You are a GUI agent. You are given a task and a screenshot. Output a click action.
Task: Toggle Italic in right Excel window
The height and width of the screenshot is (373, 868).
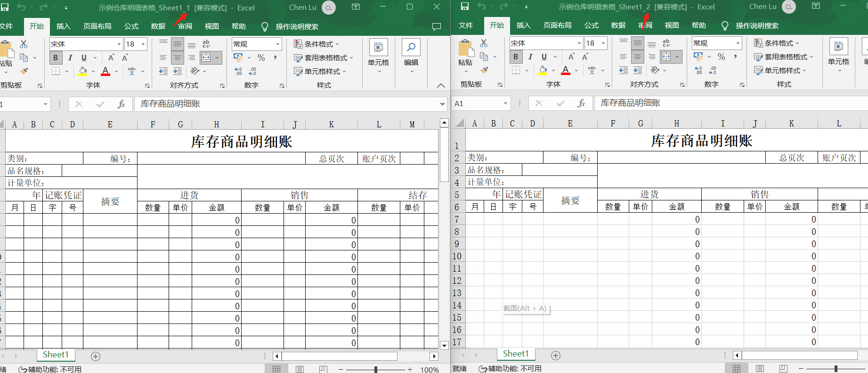pos(530,57)
